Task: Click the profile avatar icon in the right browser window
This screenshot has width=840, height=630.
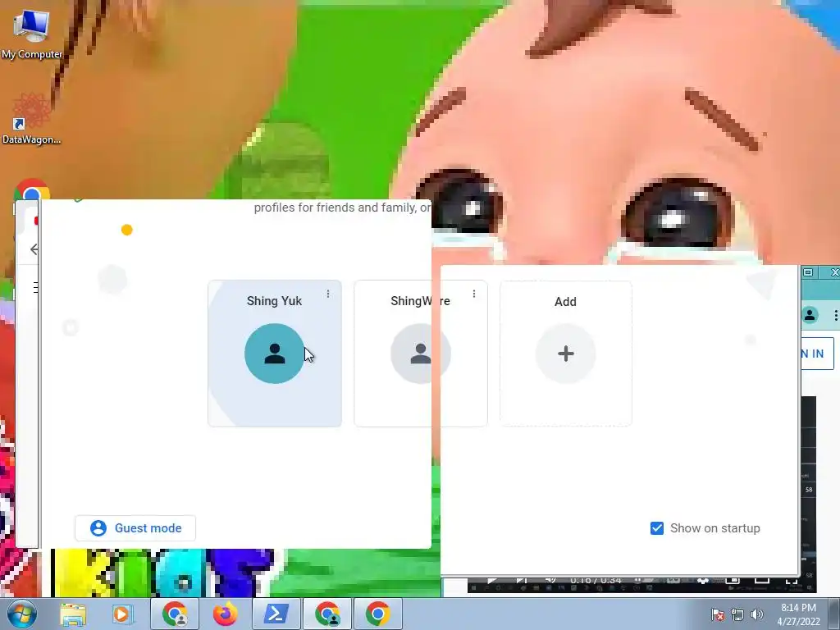Action: point(810,315)
